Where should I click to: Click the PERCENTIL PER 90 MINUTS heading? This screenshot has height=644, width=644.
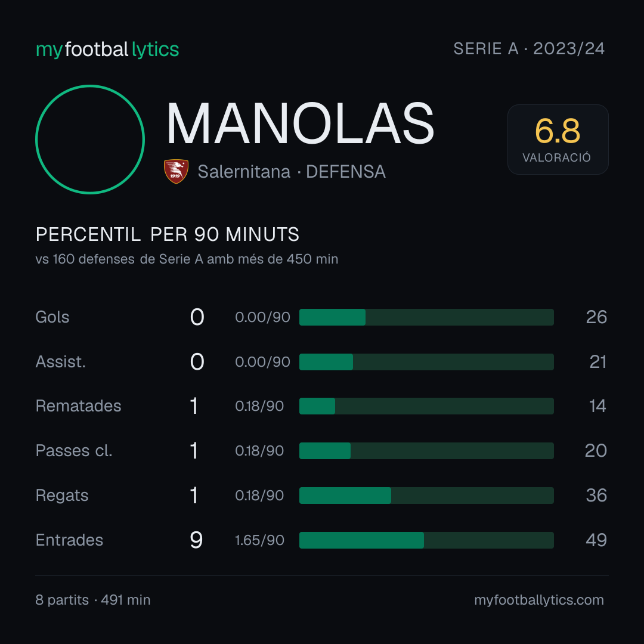point(168,234)
